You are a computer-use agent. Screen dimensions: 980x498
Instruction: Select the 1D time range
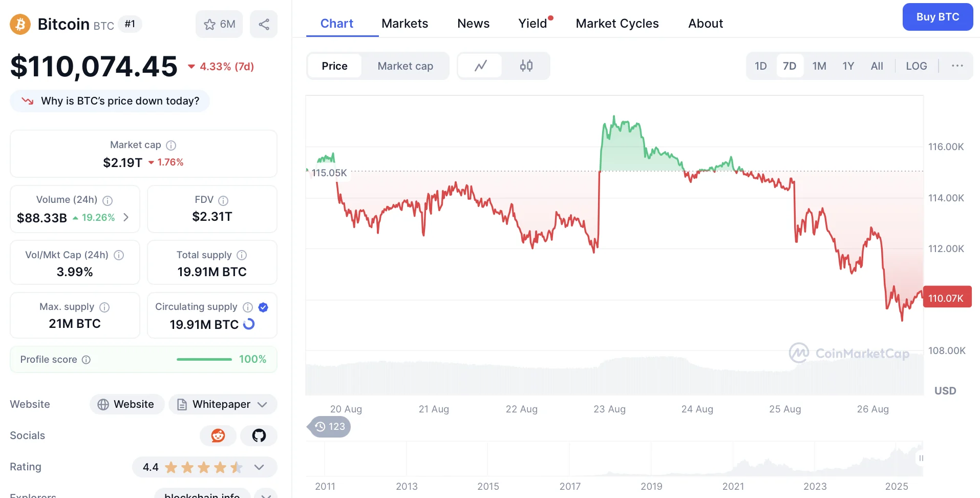(761, 66)
